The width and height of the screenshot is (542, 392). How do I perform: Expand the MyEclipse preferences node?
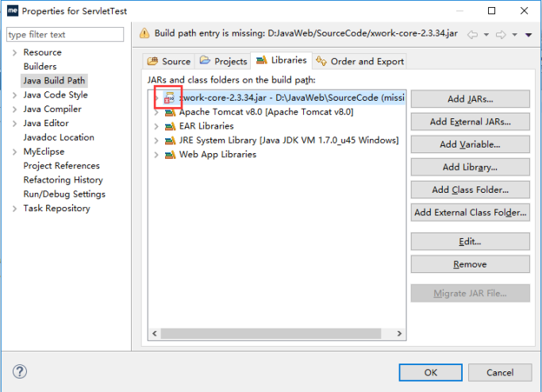pyautogui.click(x=14, y=152)
